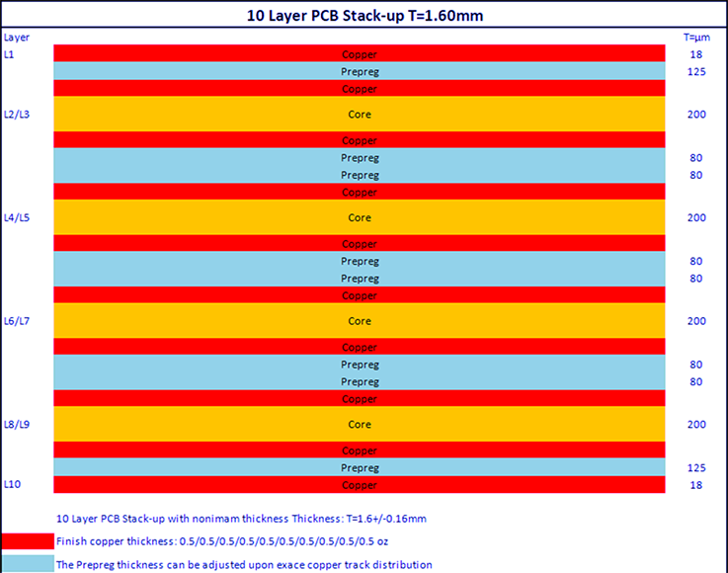Select the 'Thickness: T=1.6+/-0.16mm' footer line
Image resolution: width=728 pixels, height=573 pixels.
click(241, 519)
